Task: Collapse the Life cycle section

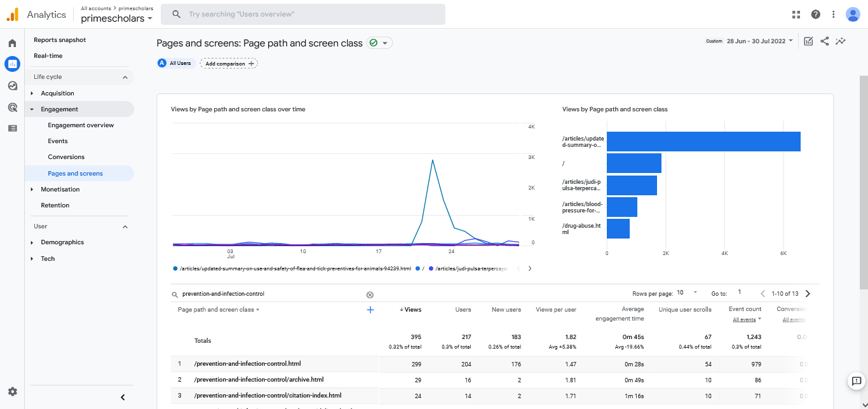Action: click(x=125, y=77)
